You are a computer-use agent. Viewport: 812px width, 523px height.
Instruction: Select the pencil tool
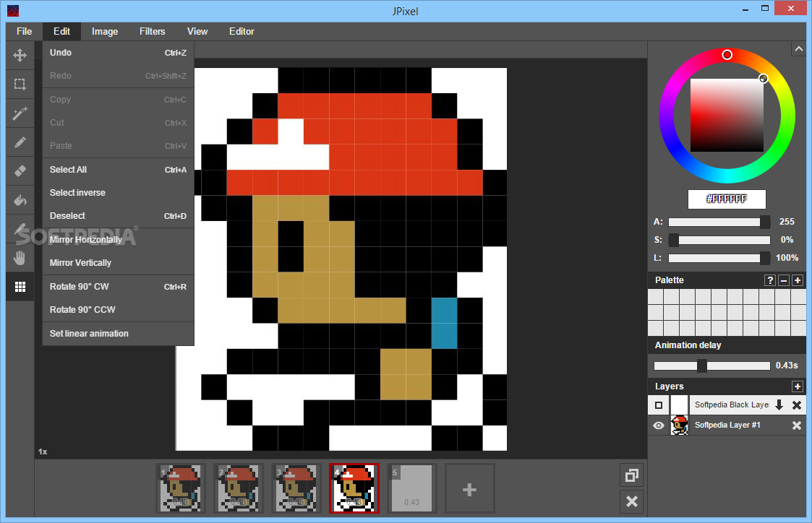[x=20, y=142]
